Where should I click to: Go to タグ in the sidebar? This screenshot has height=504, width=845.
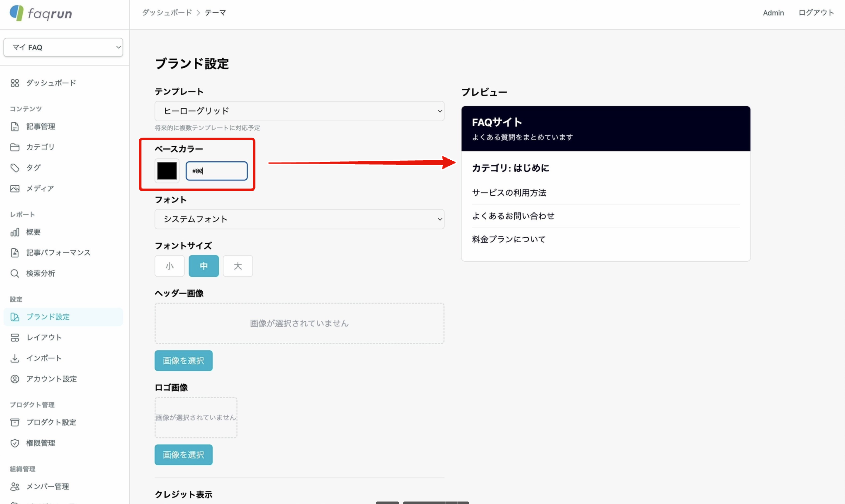coord(63,168)
